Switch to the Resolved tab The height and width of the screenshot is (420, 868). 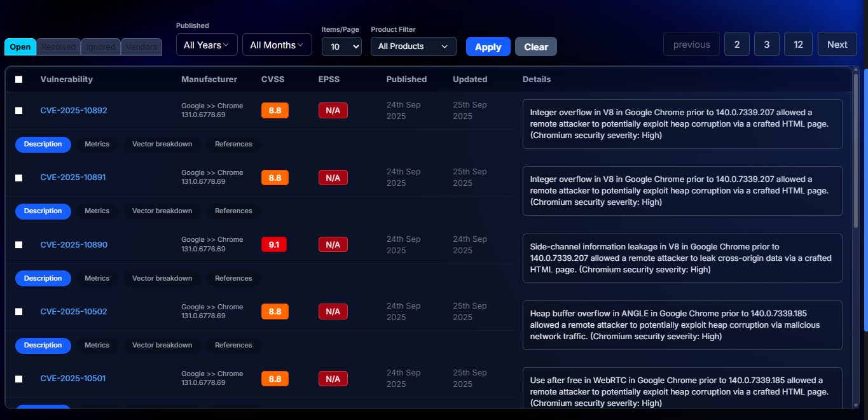(59, 47)
